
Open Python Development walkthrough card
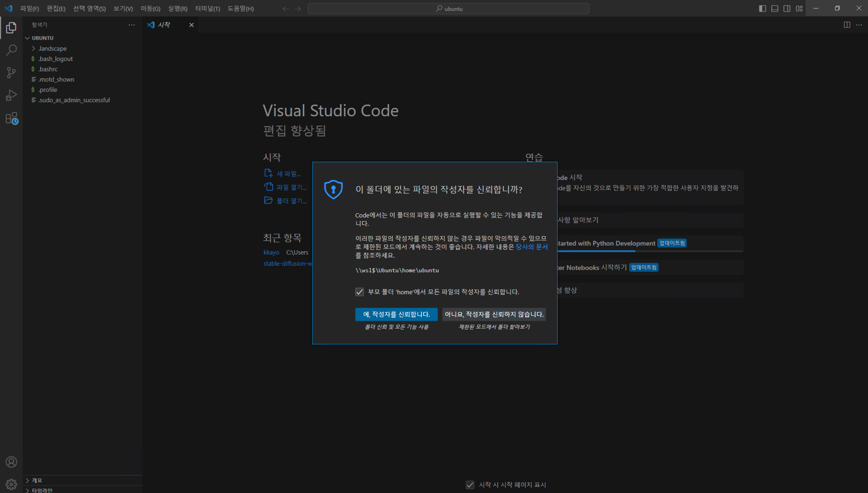[x=650, y=243]
